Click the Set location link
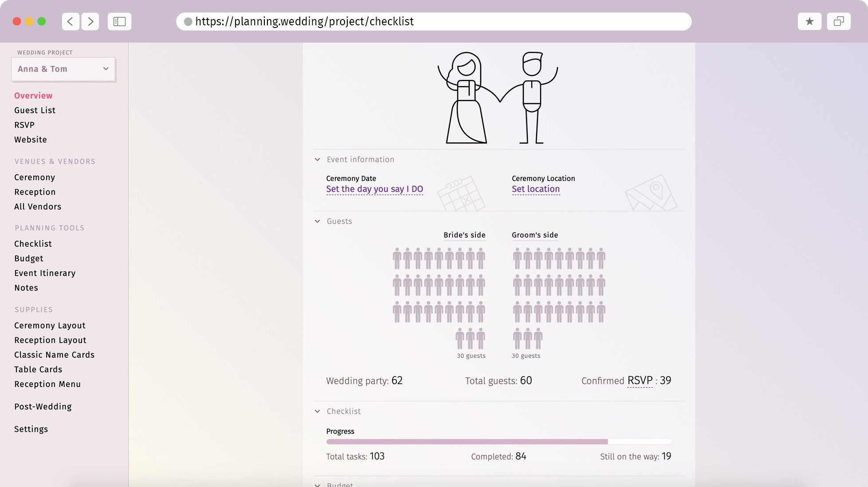The width and height of the screenshot is (868, 487). 535,189
